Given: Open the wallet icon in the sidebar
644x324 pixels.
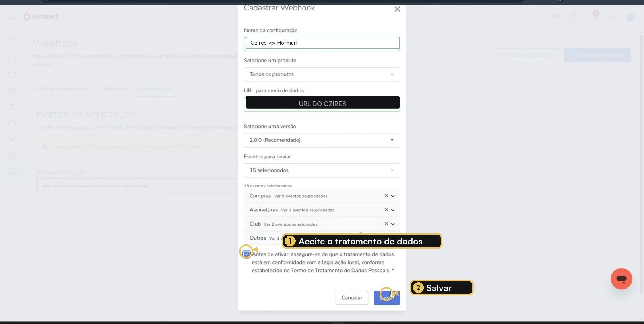Looking at the screenshot, I should point(12,123).
